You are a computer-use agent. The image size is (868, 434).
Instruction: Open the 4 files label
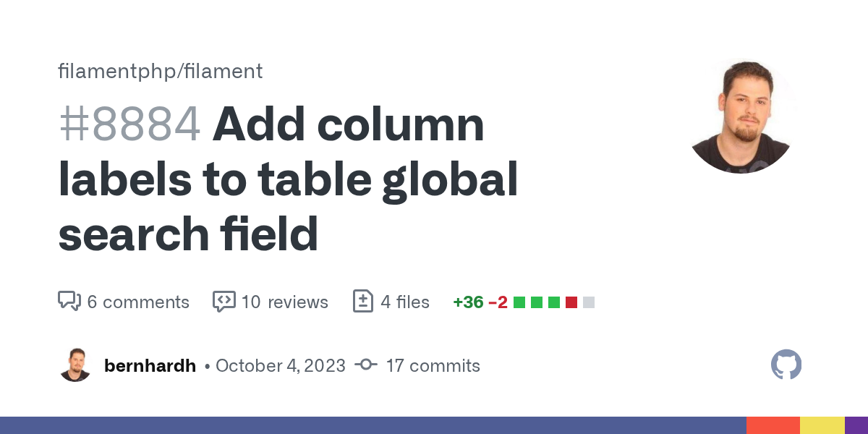[x=405, y=302]
